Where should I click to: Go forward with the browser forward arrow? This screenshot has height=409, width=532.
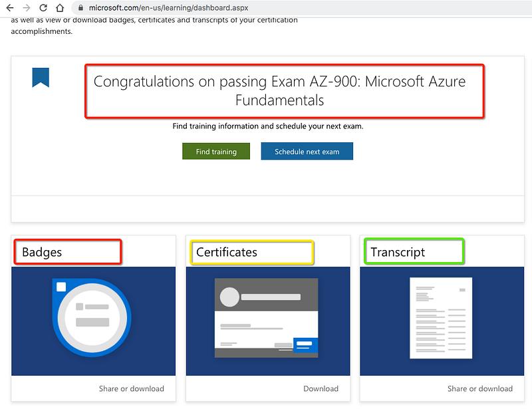(27, 7)
